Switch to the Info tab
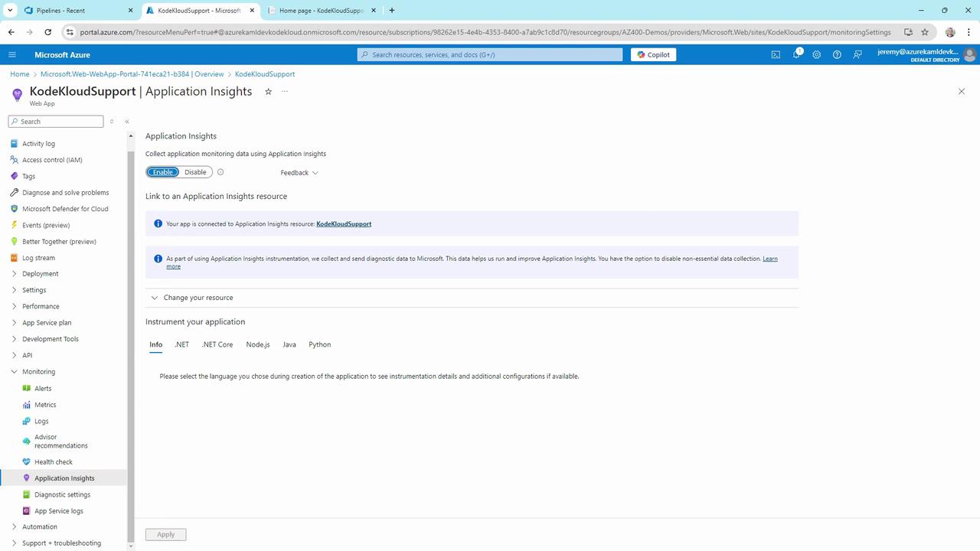The height and width of the screenshot is (551, 980). 155,344
